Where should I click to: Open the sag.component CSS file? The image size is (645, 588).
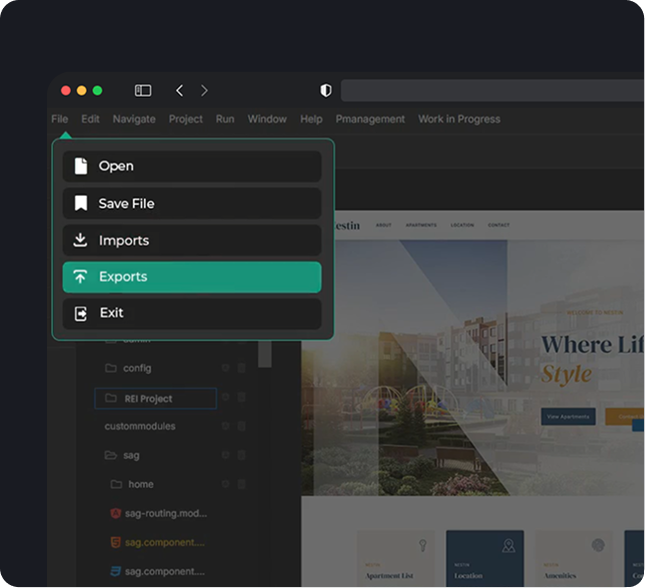(165, 572)
